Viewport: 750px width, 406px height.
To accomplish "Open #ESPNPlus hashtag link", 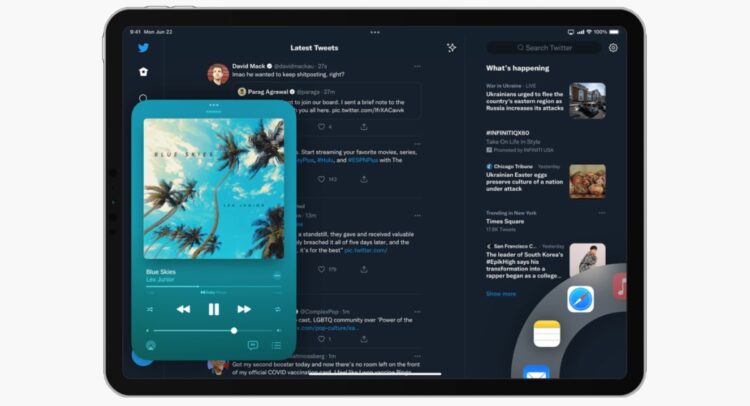I will [x=363, y=160].
